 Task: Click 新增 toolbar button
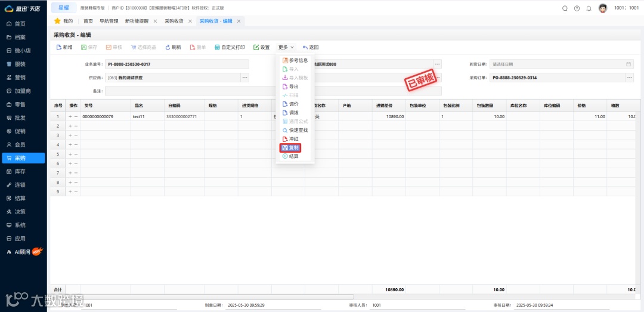(x=64, y=47)
